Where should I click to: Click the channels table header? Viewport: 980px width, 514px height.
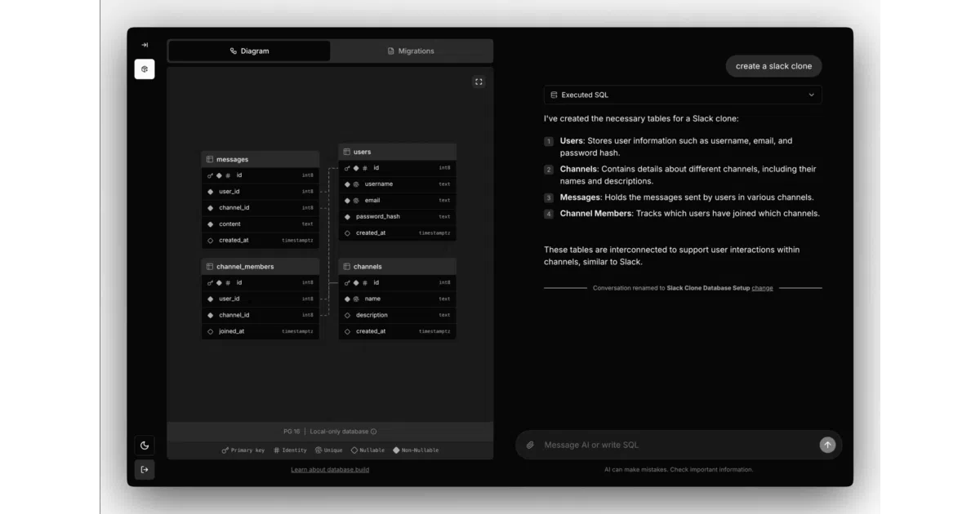(398, 266)
